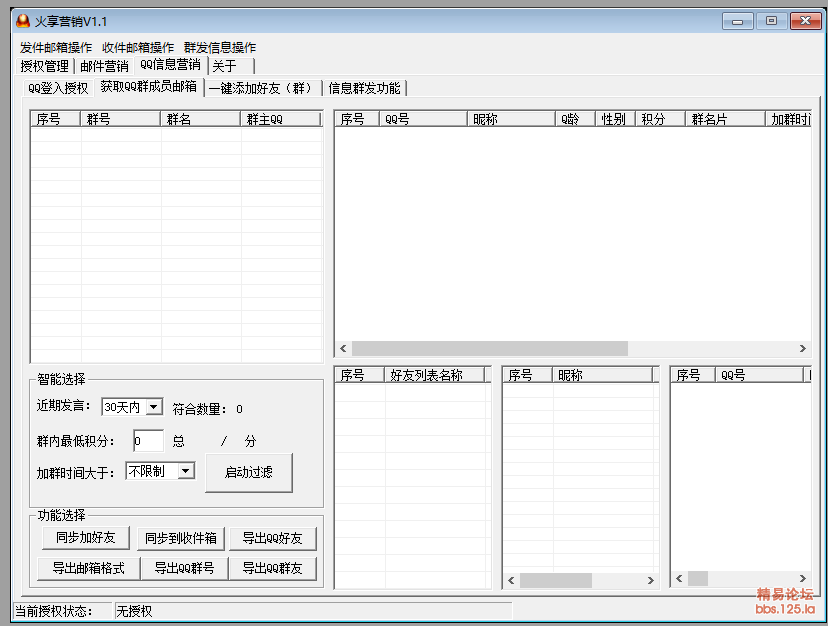This screenshot has height=626, width=828.
Task: Click the 当前授权状态: status bar label
Action: click(x=53, y=611)
